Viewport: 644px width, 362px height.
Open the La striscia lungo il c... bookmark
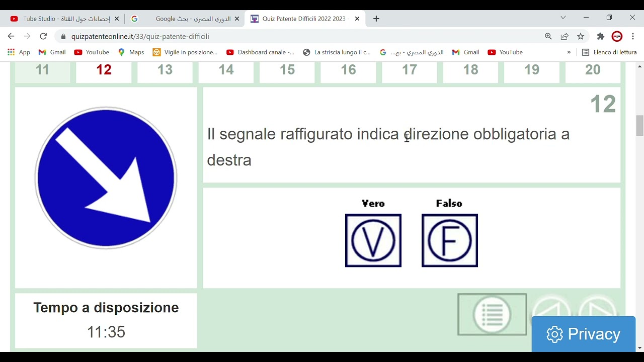(x=337, y=52)
